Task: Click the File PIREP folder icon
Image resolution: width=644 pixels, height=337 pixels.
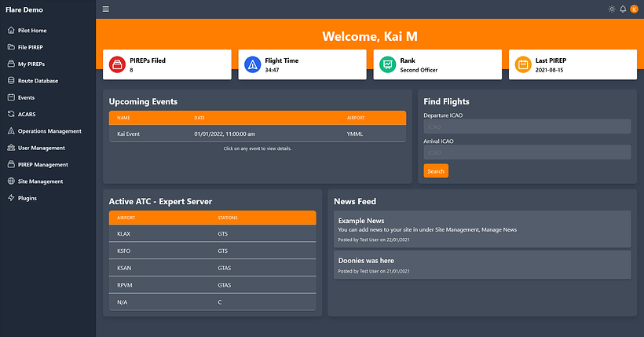Action: tap(11, 47)
